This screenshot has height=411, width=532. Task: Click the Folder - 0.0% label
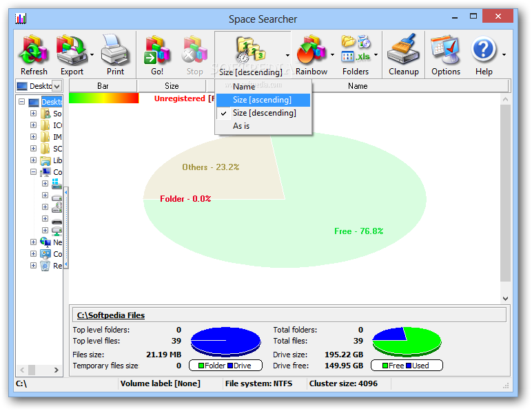point(185,199)
